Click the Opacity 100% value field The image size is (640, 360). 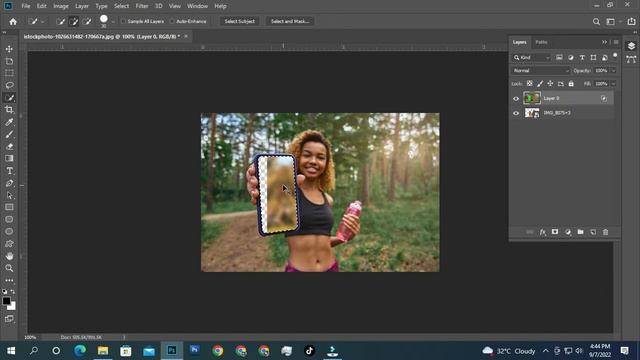pyautogui.click(x=602, y=71)
